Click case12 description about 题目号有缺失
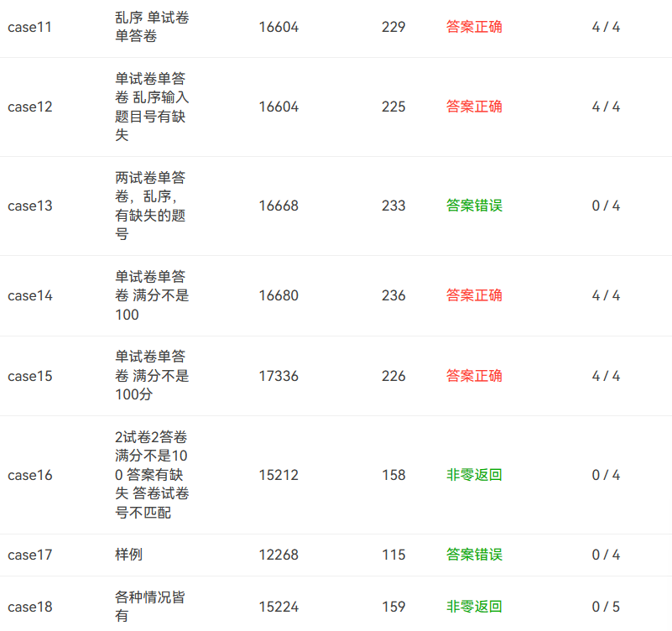 (152, 107)
